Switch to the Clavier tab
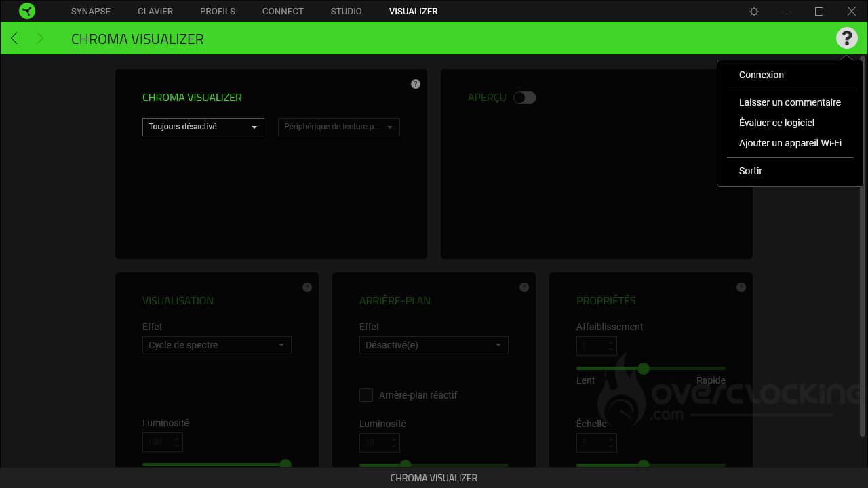The image size is (868, 488). click(x=155, y=12)
